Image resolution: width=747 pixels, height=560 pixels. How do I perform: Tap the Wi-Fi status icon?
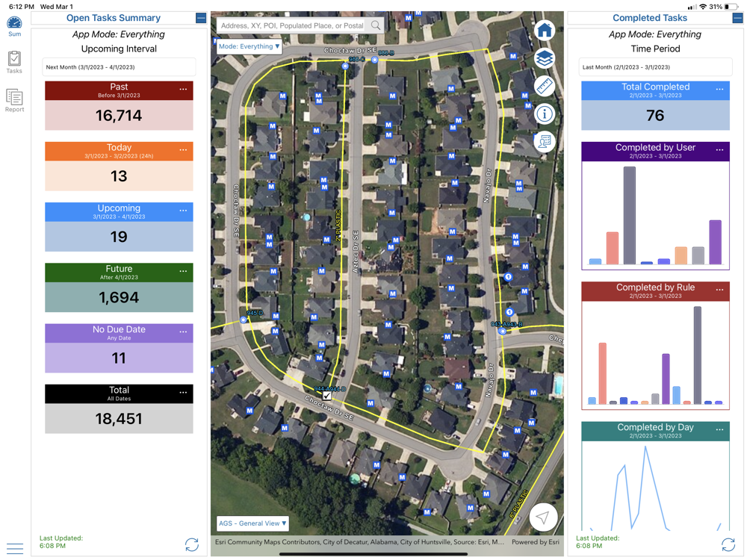point(703,7)
